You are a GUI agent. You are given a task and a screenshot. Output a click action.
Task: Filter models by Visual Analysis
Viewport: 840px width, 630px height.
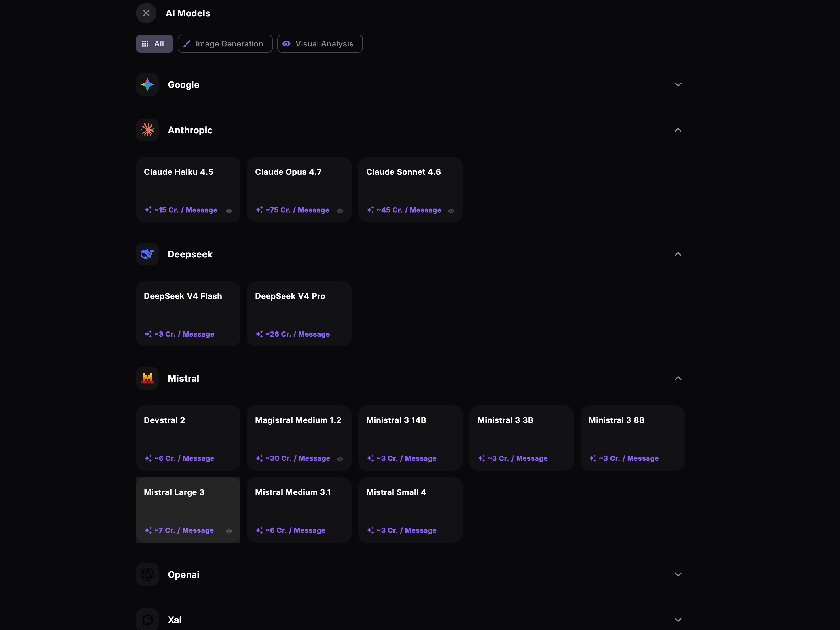(x=320, y=44)
